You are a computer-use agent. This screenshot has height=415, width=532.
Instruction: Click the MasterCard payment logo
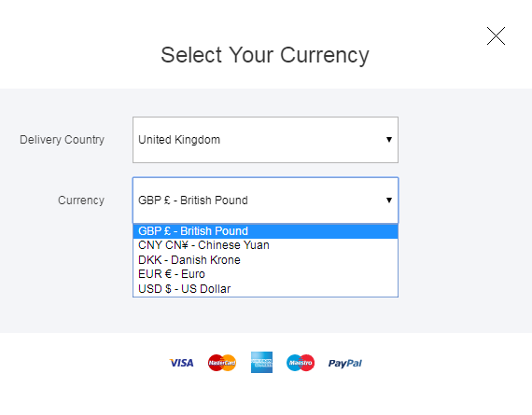coord(222,363)
